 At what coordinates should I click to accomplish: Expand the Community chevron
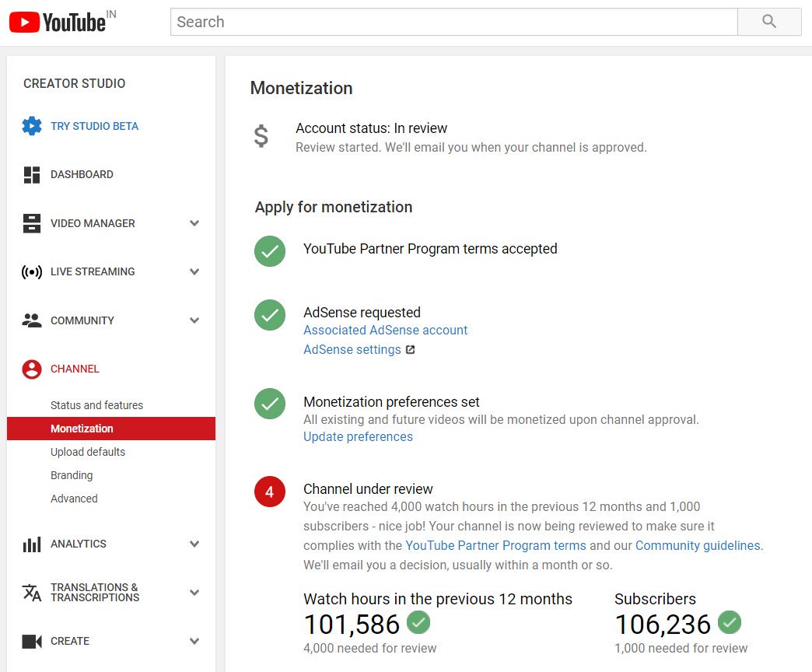(194, 320)
